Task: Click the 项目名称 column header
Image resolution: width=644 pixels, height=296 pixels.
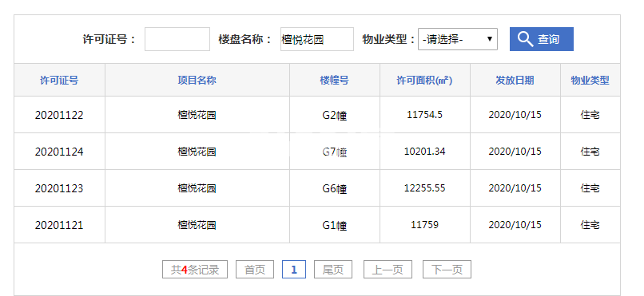Action: (x=197, y=80)
